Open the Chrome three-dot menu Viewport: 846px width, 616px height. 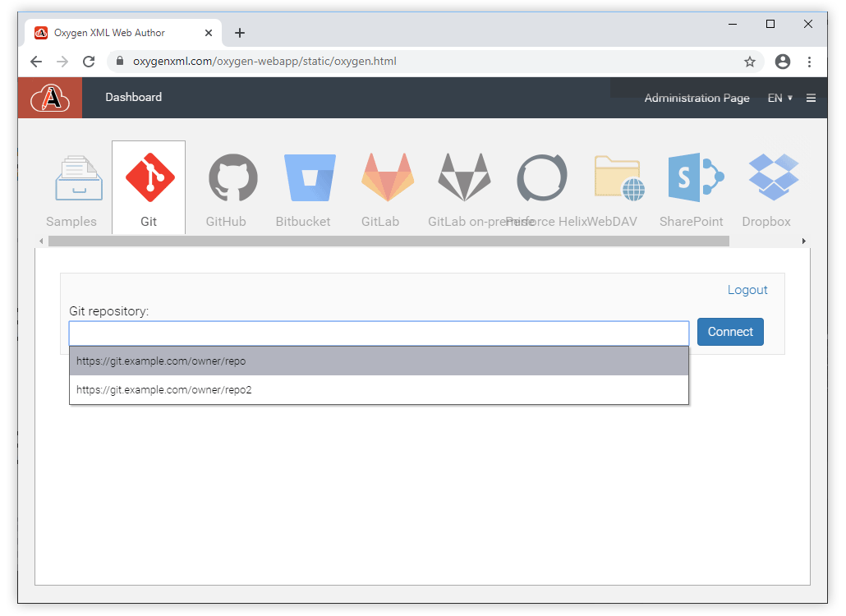coord(809,62)
